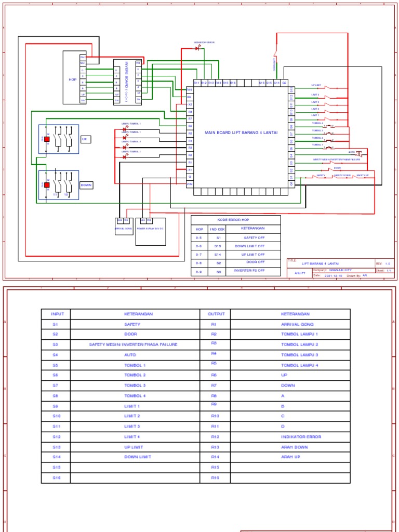Select the TOMBOL 1 cell in the S5 row
Screen dimensions: 399x532
click(135, 365)
